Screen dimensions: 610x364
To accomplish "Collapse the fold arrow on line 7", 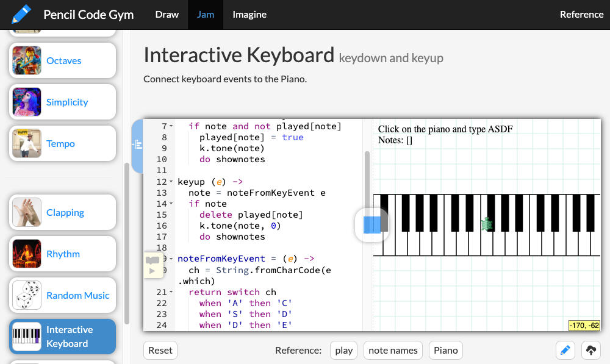I will 171,126.
